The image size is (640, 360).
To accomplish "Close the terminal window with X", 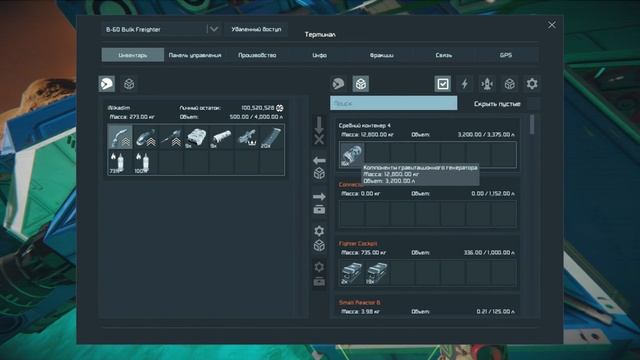I will 551,25.
